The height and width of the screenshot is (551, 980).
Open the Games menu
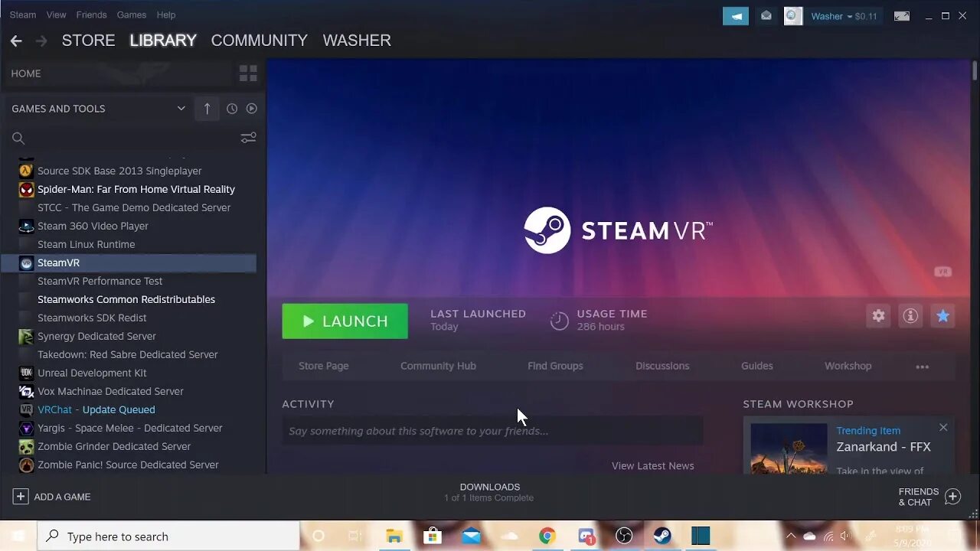(132, 15)
